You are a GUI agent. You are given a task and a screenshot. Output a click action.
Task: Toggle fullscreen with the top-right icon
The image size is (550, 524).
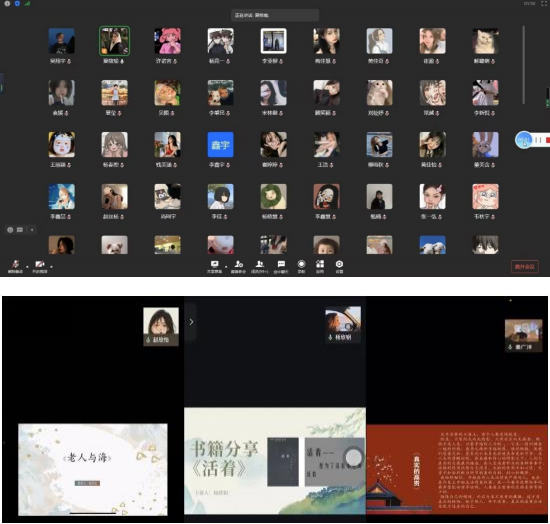click(544, 4)
